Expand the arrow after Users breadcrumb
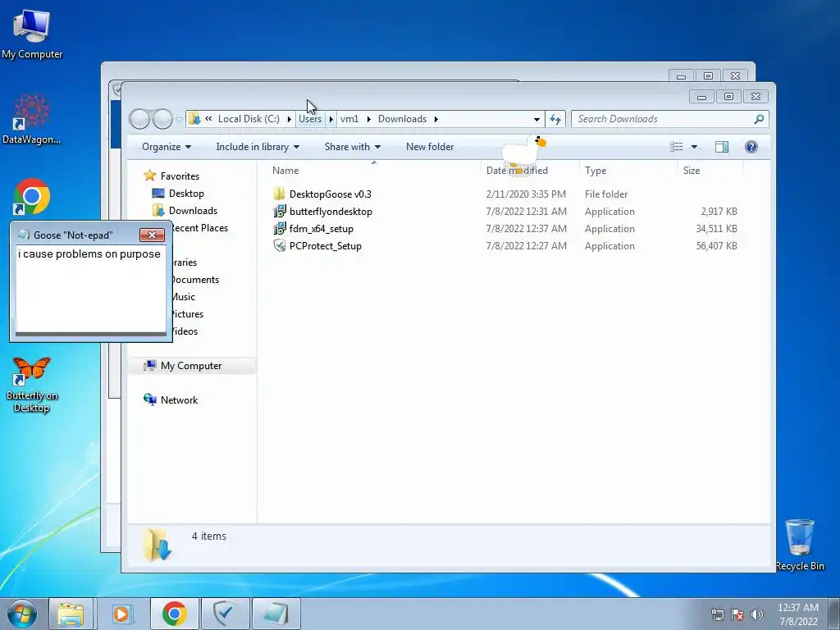The height and width of the screenshot is (630, 840). 331,119
